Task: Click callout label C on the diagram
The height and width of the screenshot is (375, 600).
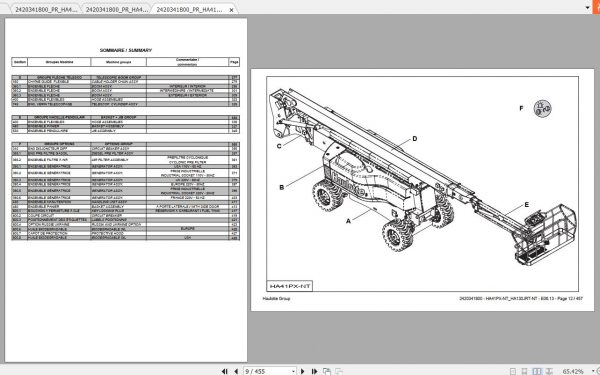Action: click(279, 146)
